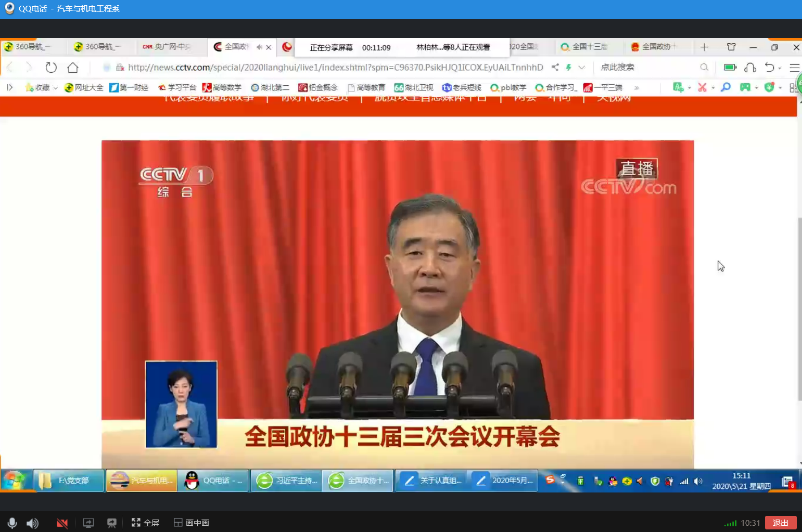Screen dimensions: 802x532
Task: Go to browser home page icon
Action: pyautogui.click(x=73, y=67)
